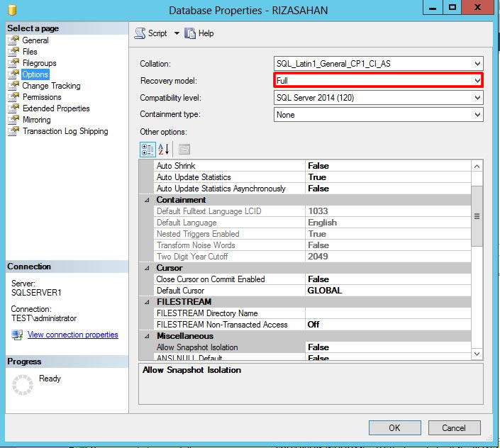
Task: Expand the Script dropdown arrow
Action: pos(177,33)
